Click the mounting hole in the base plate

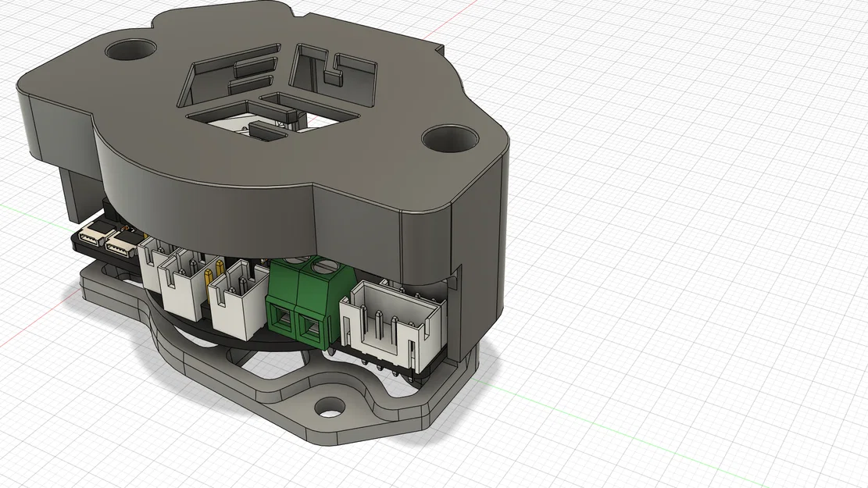(x=330, y=409)
